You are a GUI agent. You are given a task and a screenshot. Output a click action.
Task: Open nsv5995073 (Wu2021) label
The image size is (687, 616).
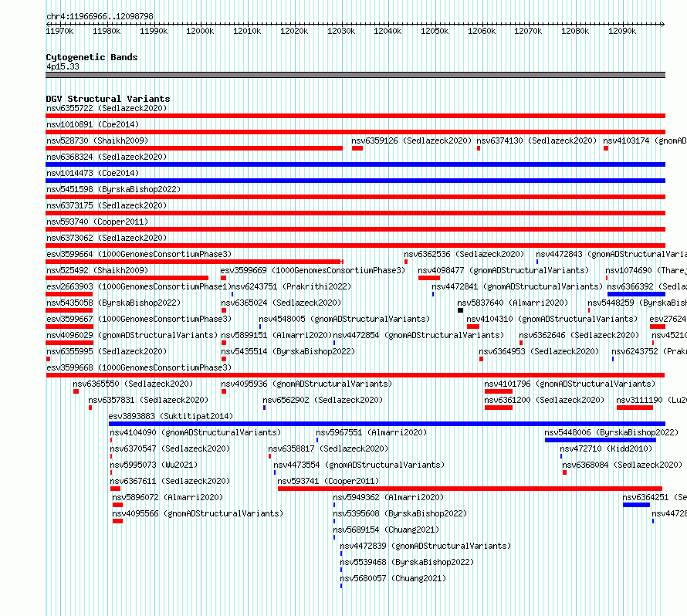pyautogui.click(x=154, y=465)
